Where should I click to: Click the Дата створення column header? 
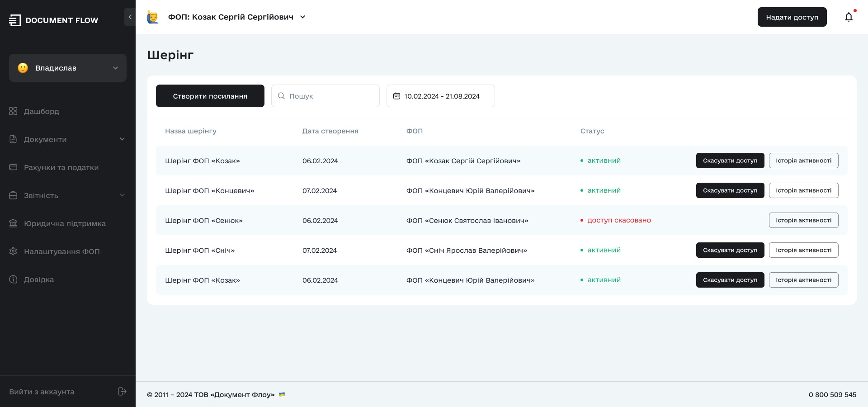[330, 131]
